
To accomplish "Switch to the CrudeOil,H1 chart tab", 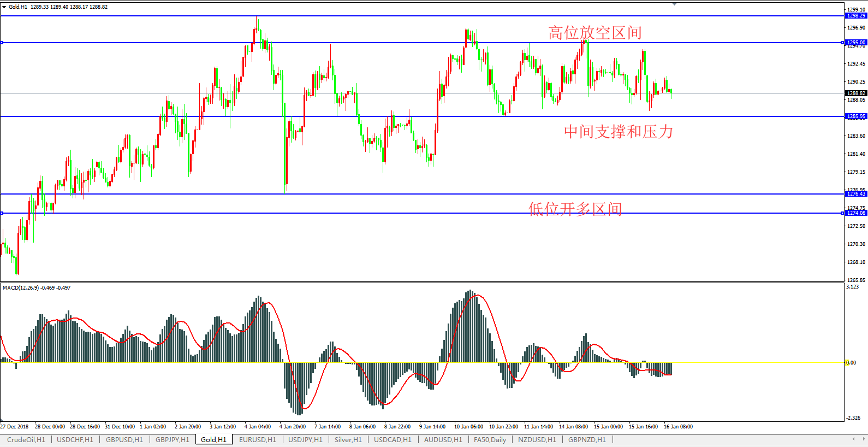I will [x=26, y=440].
